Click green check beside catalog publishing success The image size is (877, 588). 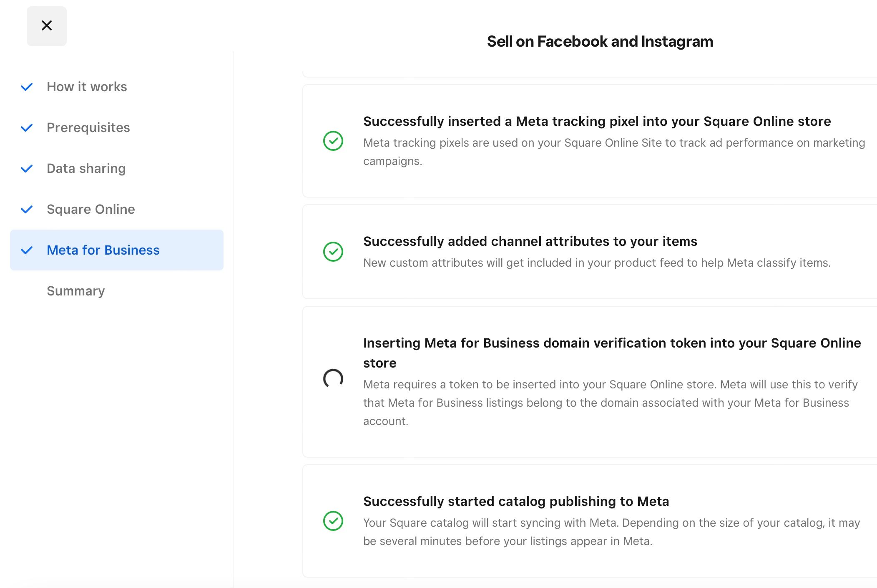(x=333, y=521)
